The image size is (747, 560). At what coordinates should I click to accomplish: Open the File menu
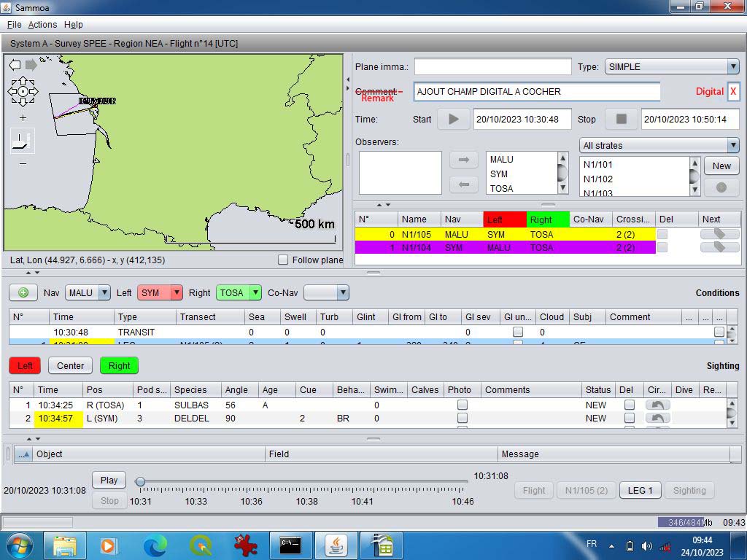point(15,25)
